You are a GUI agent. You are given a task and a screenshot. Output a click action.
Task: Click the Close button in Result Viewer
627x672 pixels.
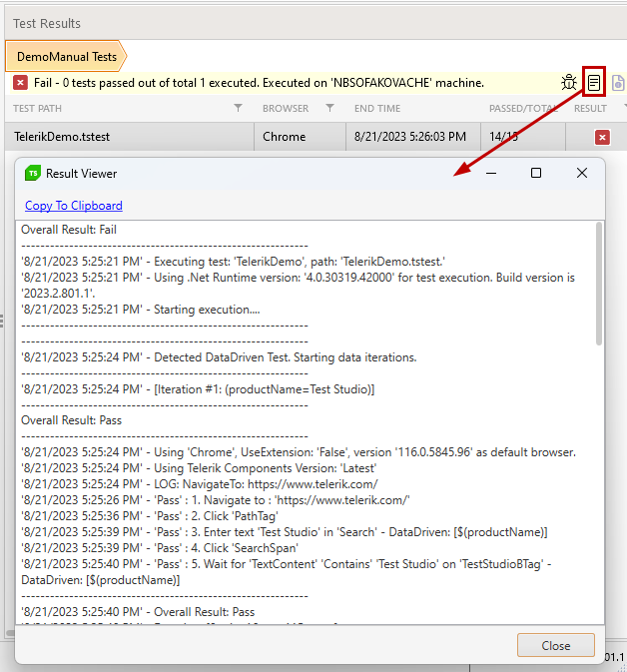pos(556,645)
